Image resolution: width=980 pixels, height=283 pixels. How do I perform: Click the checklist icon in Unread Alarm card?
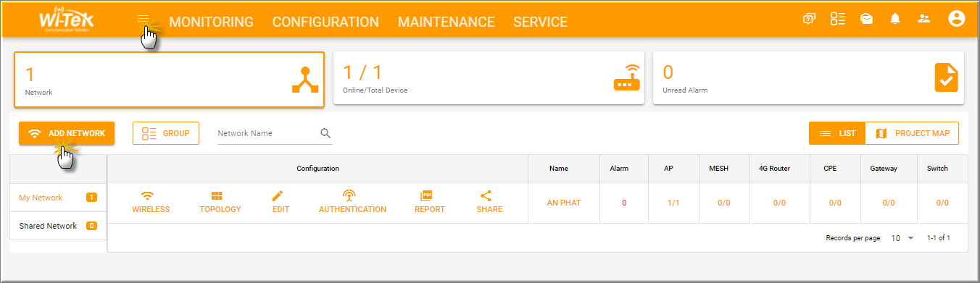point(946,77)
